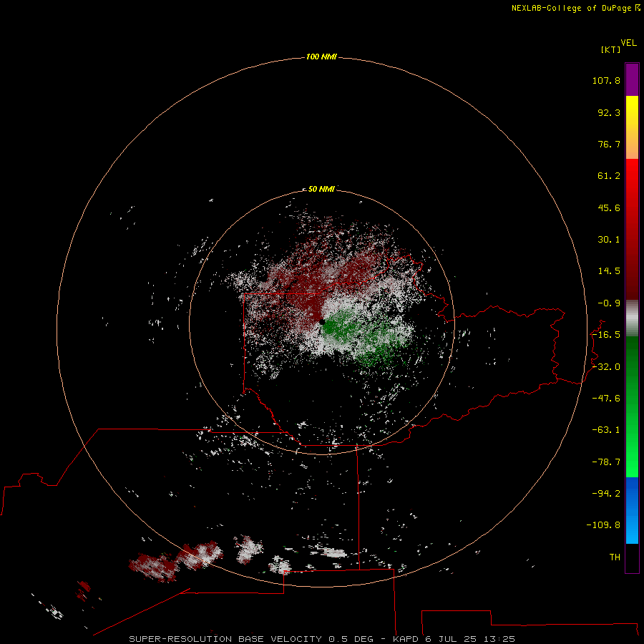
Task: Click the -109.8 scale value
Action: coord(603,525)
